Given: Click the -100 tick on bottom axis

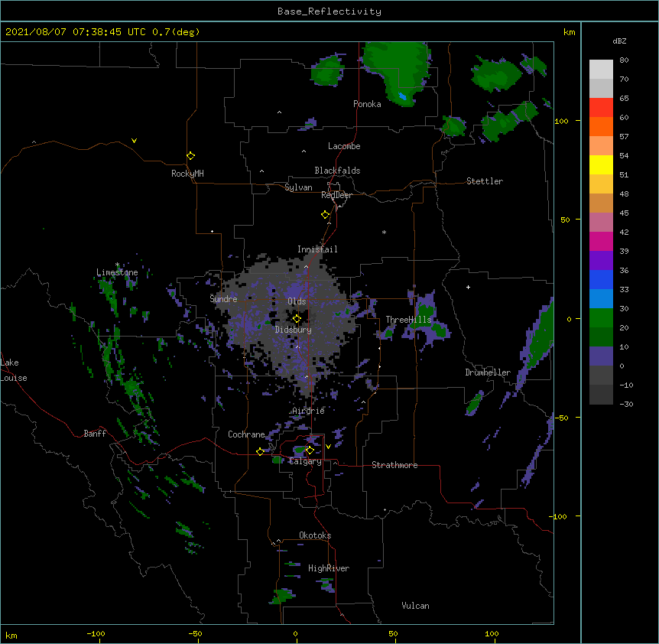Looking at the screenshot, I should [x=96, y=633].
